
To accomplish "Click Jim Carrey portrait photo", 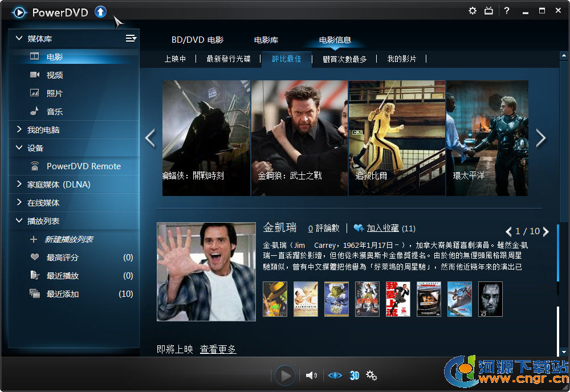I will [x=206, y=272].
